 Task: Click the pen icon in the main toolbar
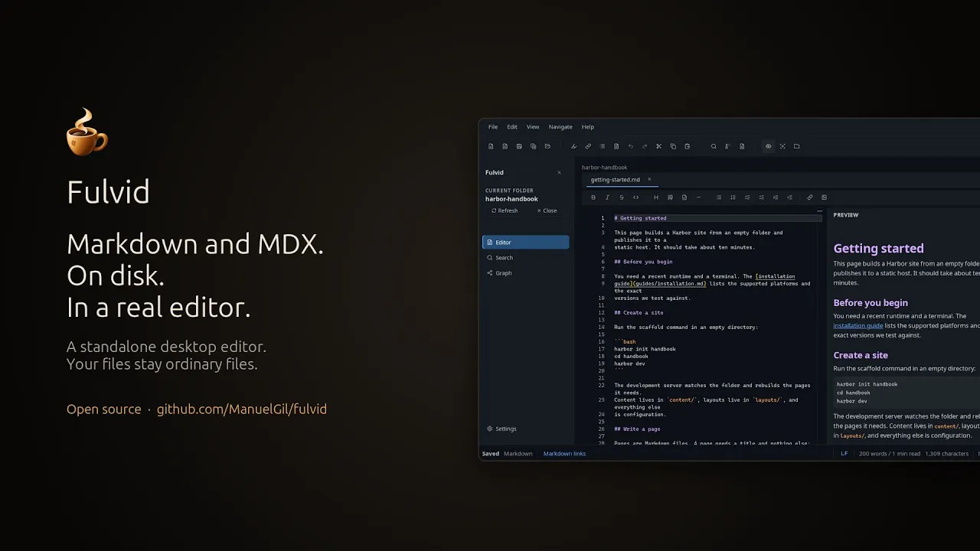point(574,146)
